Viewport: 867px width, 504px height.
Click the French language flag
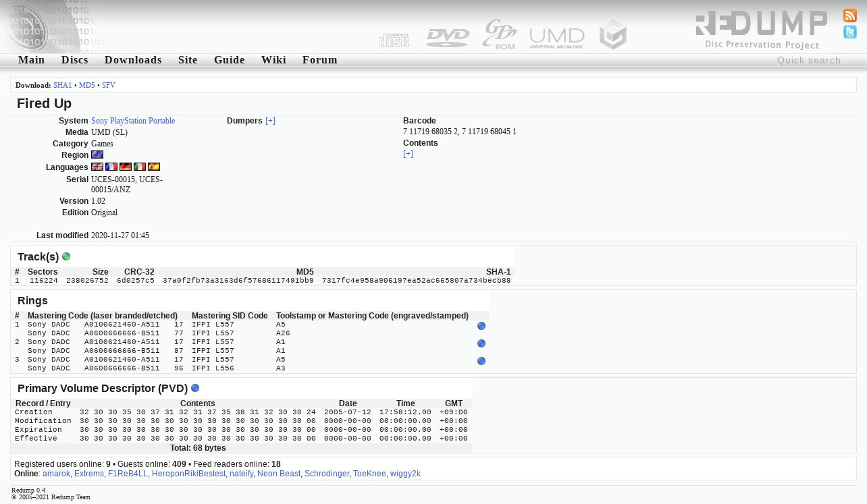tap(111, 167)
